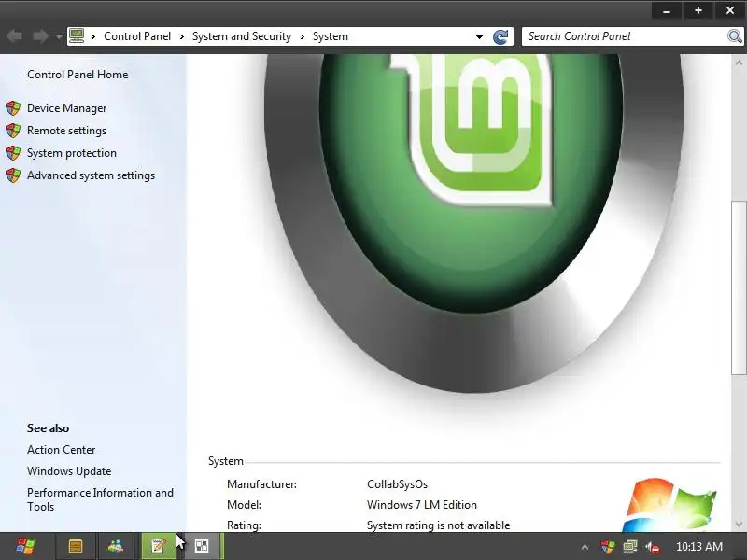Open Remote settings link

pos(66,131)
